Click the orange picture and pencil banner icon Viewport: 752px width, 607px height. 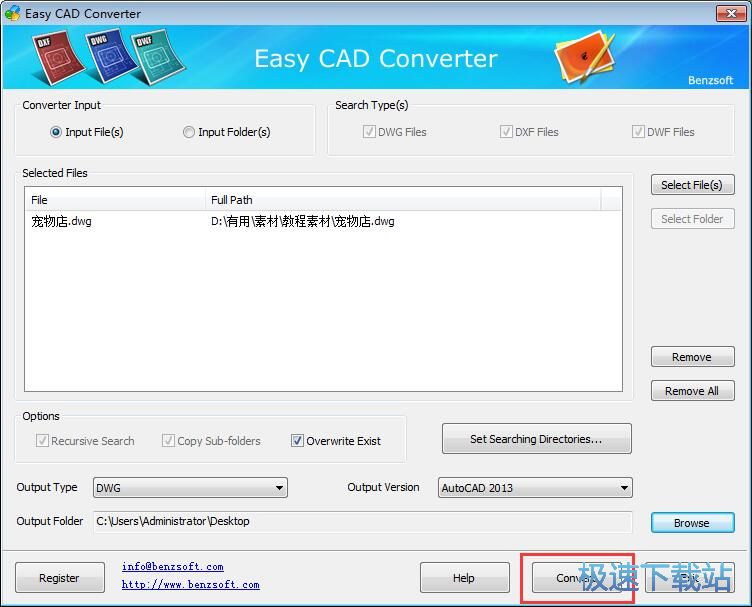[585, 57]
